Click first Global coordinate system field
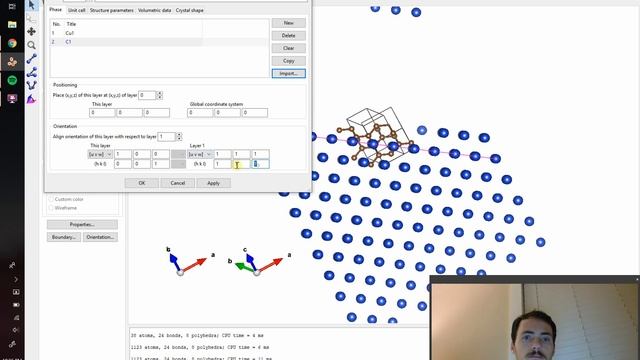 point(200,113)
